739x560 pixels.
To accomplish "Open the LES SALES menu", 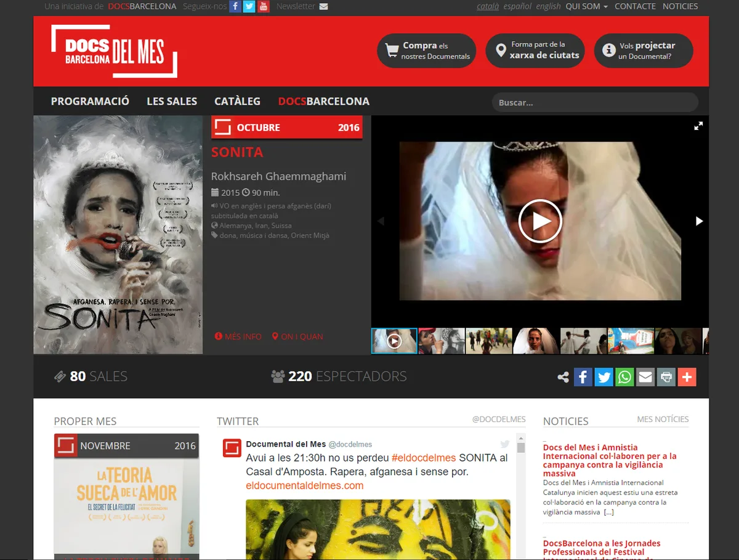I will (x=172, y=101).
